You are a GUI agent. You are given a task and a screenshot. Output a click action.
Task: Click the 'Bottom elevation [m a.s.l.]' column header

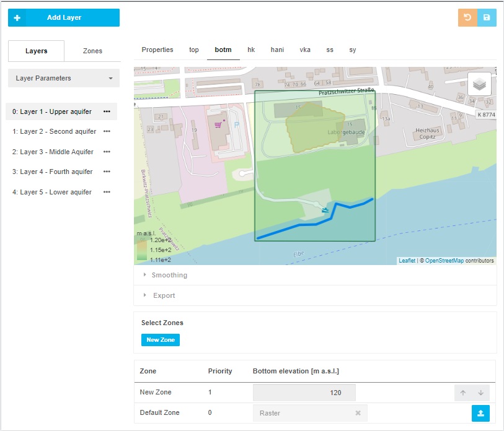pos(296,371)
